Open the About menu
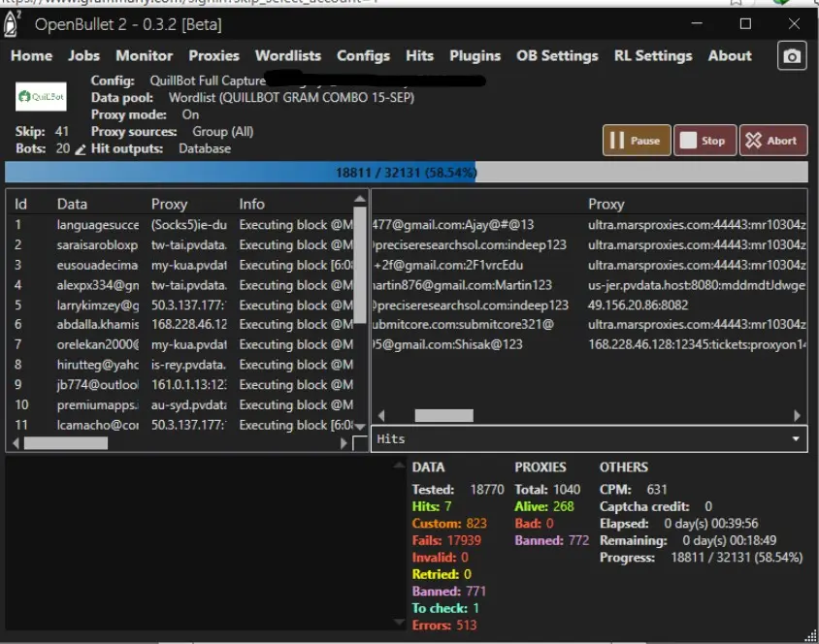The width and height of the screenshot is (819, 644). click(x=730, y=56)
